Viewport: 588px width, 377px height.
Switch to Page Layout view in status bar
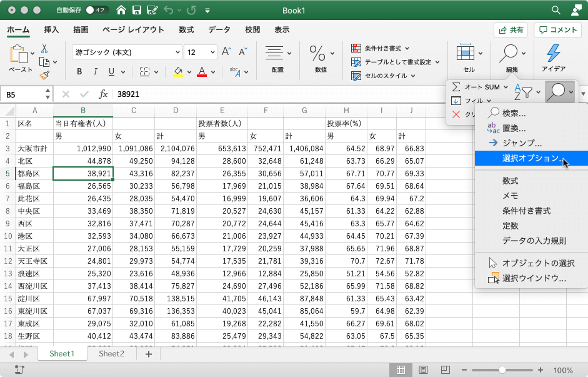(x=422, y=370)
